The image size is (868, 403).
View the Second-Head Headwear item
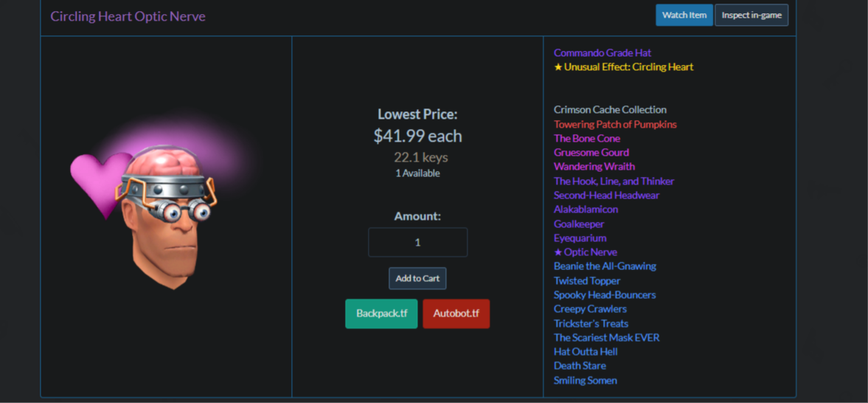607,195
